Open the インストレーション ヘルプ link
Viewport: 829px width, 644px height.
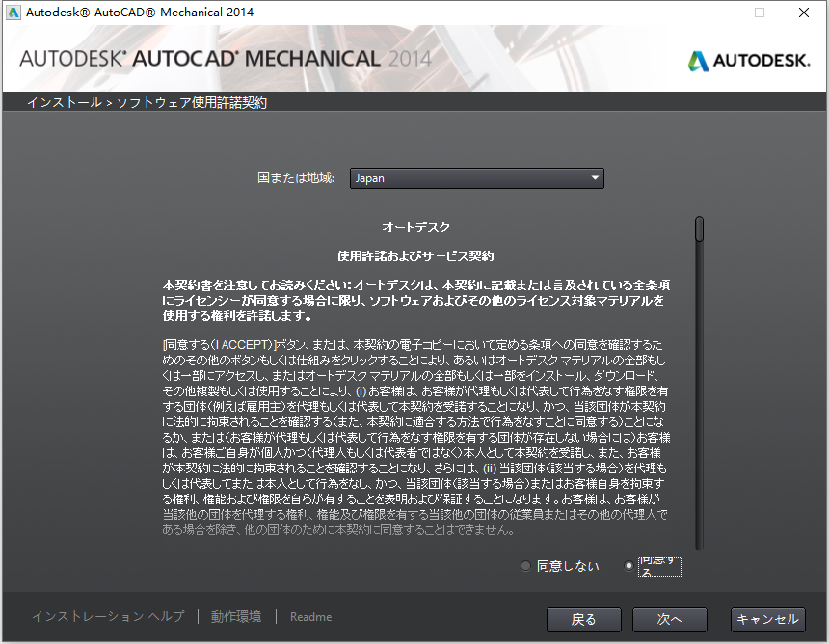click(x=108, y=616)
